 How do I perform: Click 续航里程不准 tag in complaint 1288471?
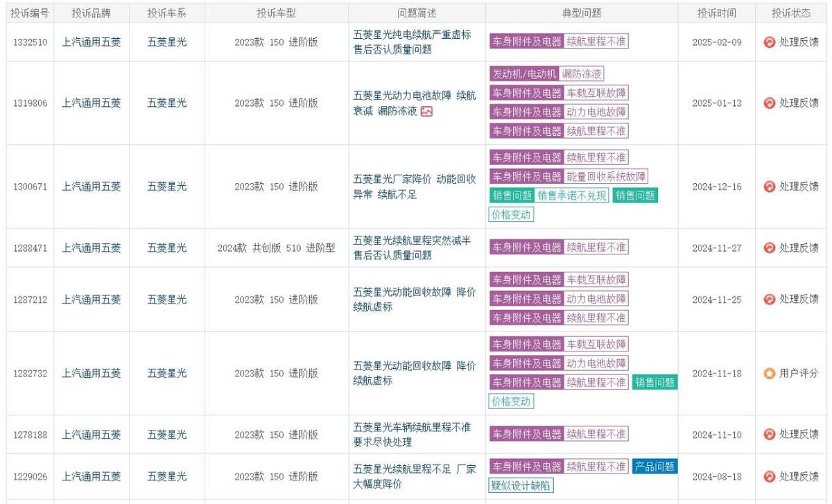(x=596, y=247)
